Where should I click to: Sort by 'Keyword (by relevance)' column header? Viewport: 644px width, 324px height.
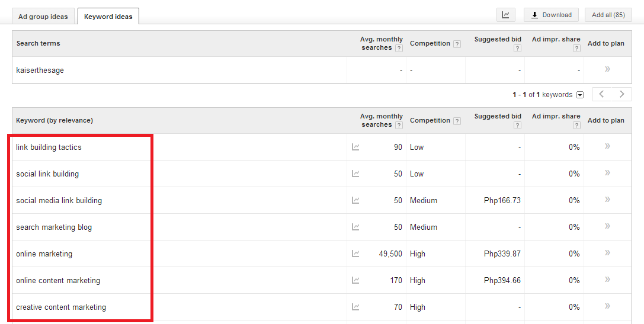55,120
